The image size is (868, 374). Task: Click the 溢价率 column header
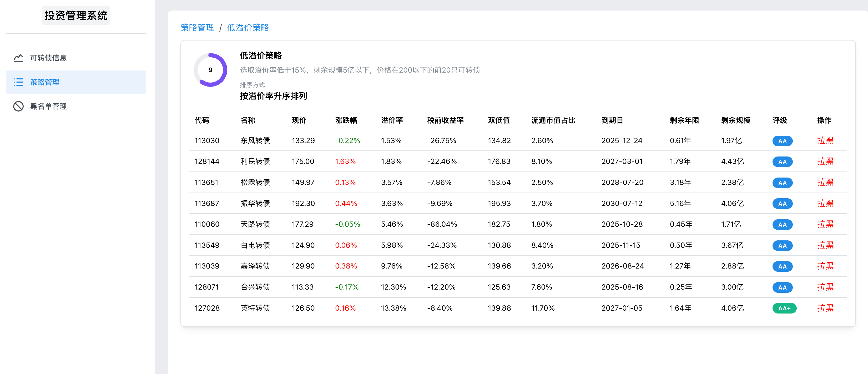click(392, 120)
